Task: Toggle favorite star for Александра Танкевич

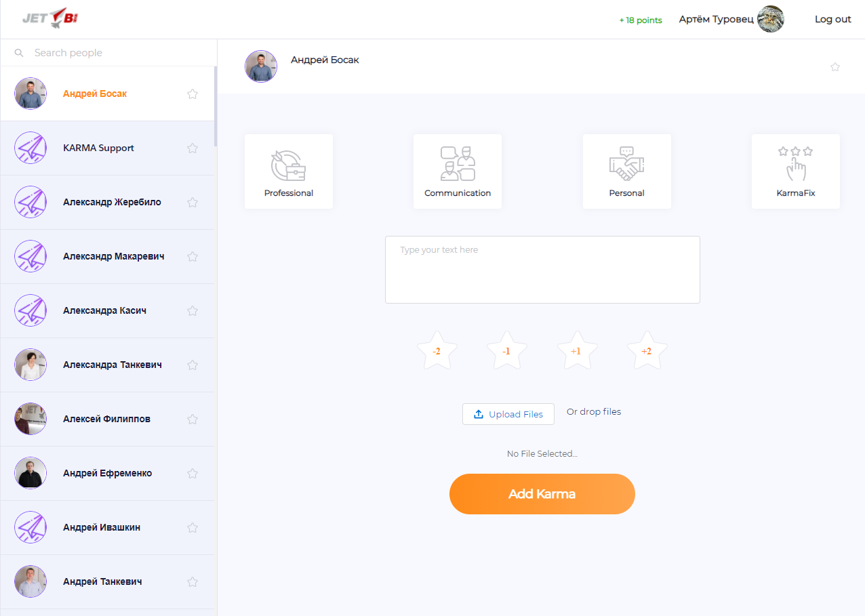Action: coord(193,365)
